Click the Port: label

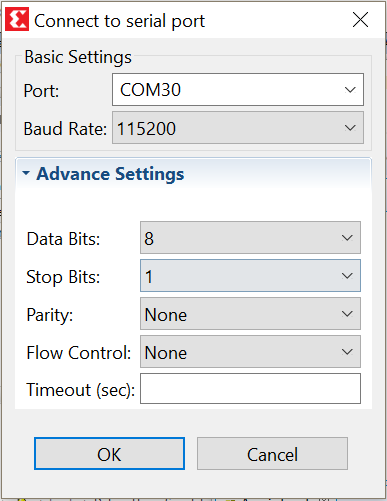pyautogui.click(x=41, y=91)
